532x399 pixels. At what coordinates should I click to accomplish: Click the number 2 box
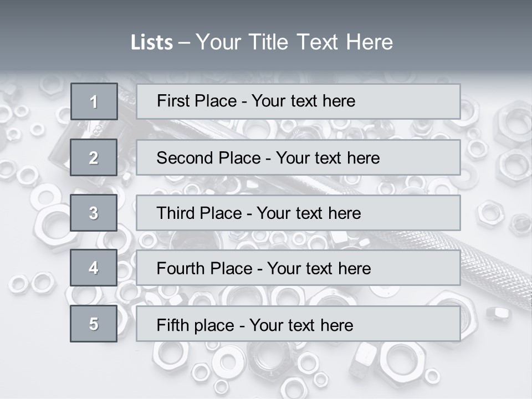(94, 157)
